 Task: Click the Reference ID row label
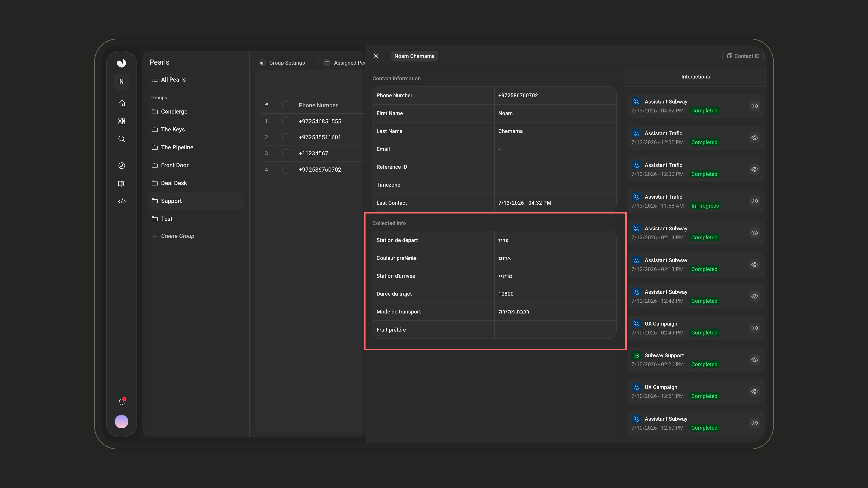(x=392, y=167)
